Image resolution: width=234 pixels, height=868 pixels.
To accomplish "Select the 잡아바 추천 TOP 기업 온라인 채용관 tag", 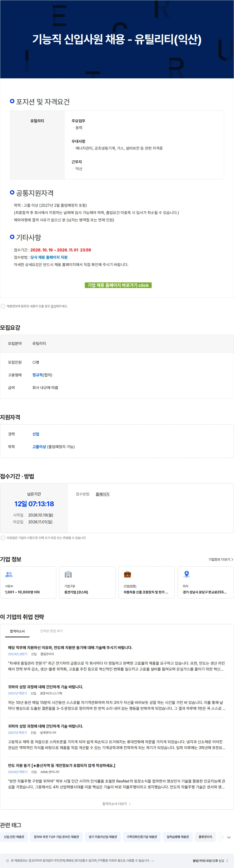I will 56,837.
